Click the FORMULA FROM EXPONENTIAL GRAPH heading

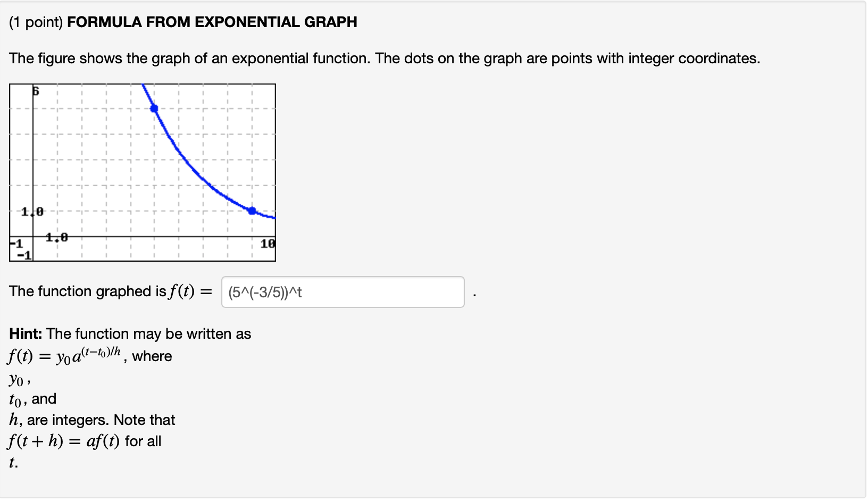[212, 22]
